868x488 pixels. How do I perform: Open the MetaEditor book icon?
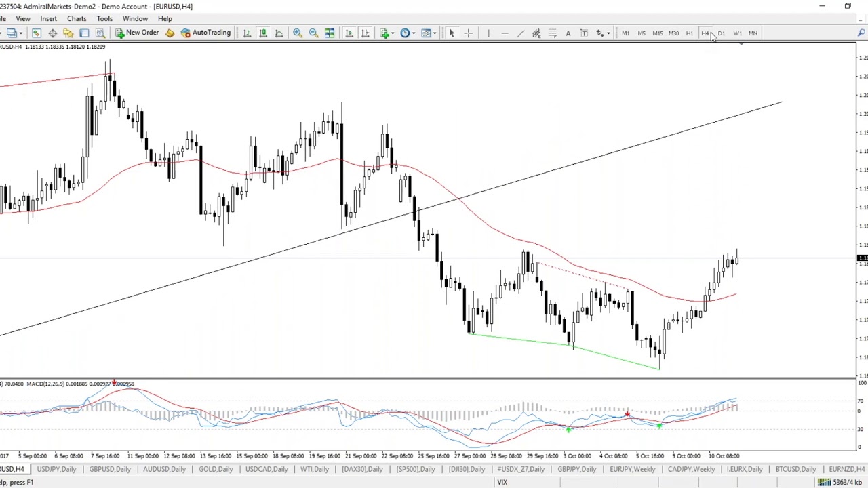click(170, 33)
